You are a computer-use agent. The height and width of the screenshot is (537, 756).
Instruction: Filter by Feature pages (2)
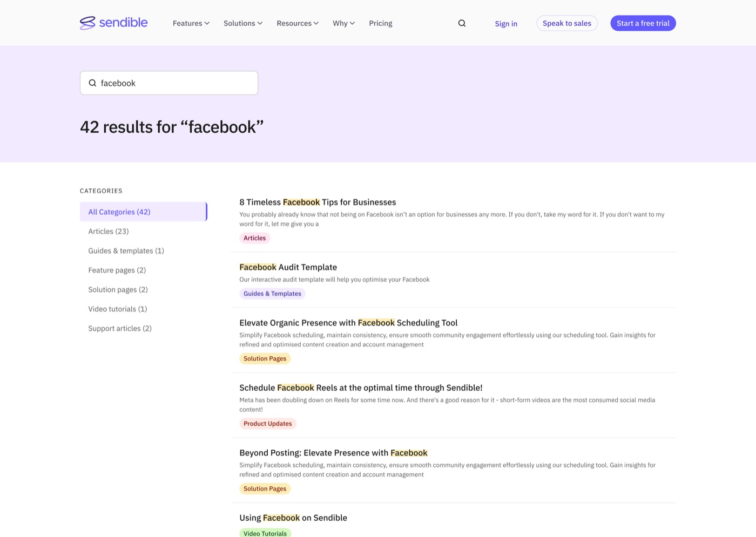tap(117, 270)
